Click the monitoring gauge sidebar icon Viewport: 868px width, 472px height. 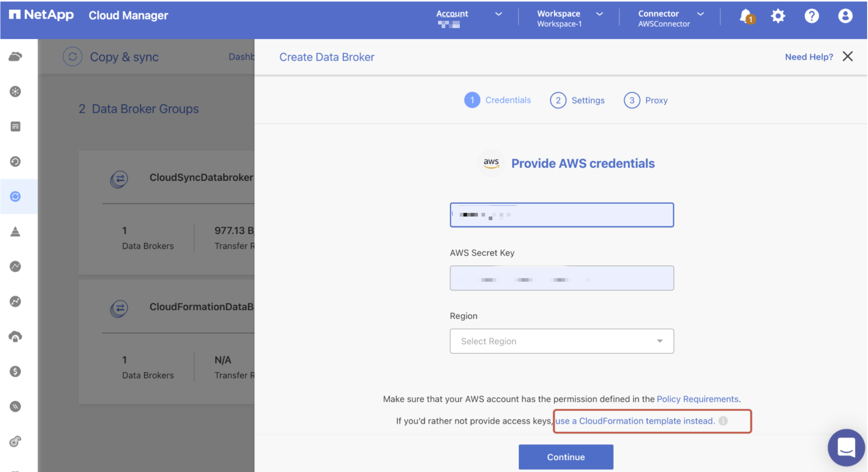(x=15, y=266)
